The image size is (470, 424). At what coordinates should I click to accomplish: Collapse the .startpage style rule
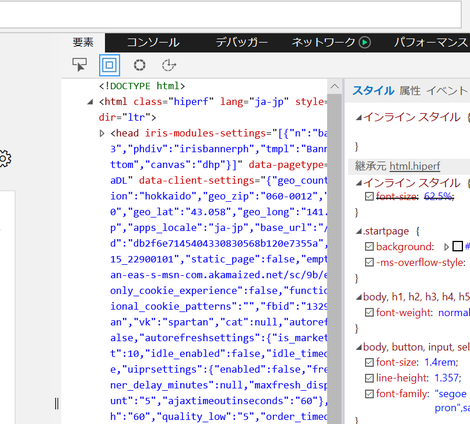[359, 231]
